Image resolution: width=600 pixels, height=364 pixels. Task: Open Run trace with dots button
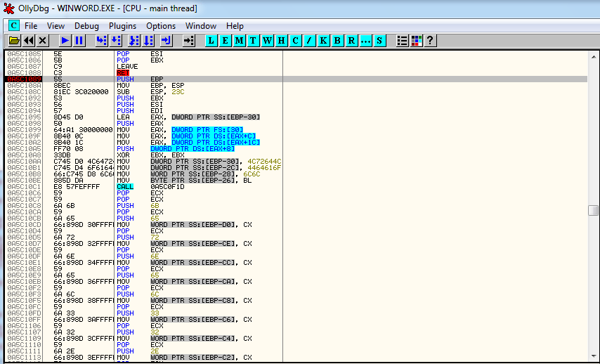coord(365,40)
